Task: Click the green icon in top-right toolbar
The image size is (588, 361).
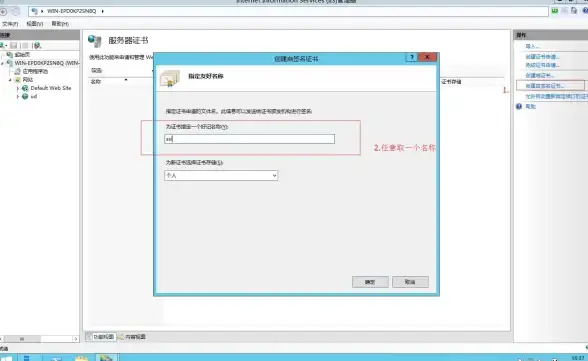Action: 555,11
